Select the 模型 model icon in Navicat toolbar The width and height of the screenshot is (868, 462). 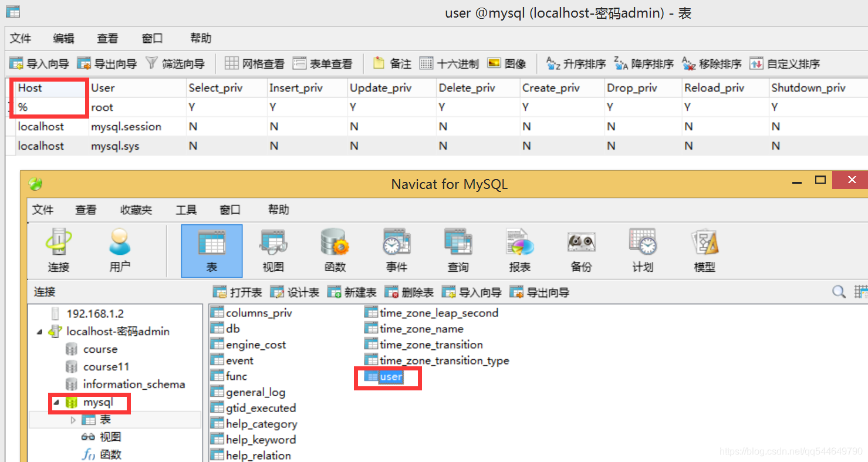point(705,251)
